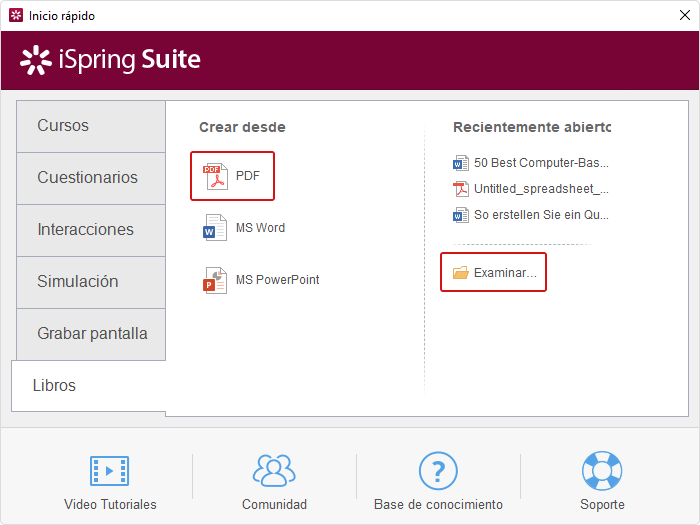Click the Base de conocimiento label
This screenshot has width=700, height=525.
438,504
